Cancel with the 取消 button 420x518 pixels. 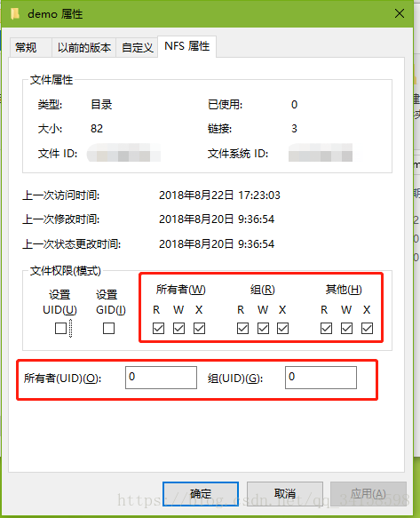[x=285, y=493]
